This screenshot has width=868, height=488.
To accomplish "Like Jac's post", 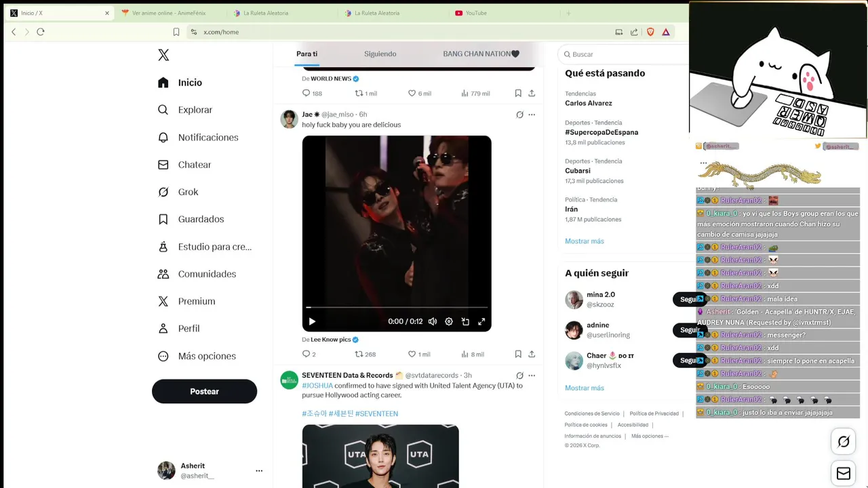I will (419, 354).
